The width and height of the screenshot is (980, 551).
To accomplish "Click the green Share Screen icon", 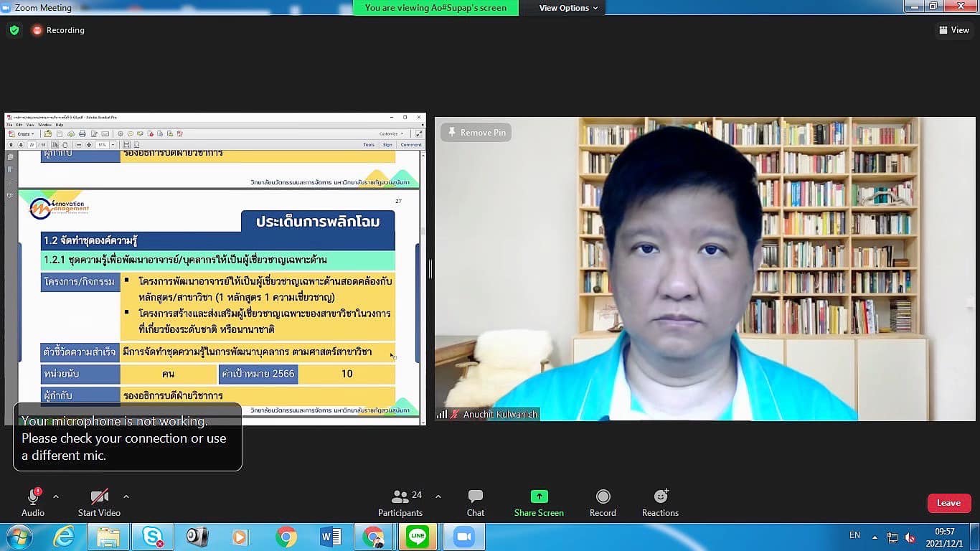I will point(539,496).
